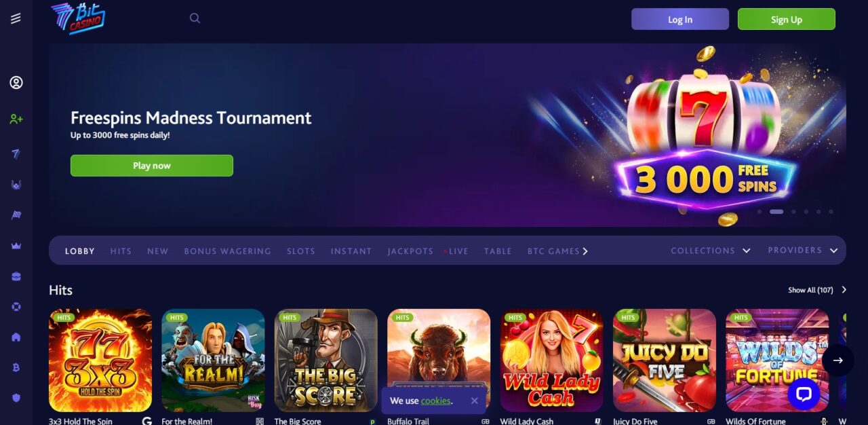Click the search magnifier icon
Screen dimensions: 868x425
click(x=195, y=18)
